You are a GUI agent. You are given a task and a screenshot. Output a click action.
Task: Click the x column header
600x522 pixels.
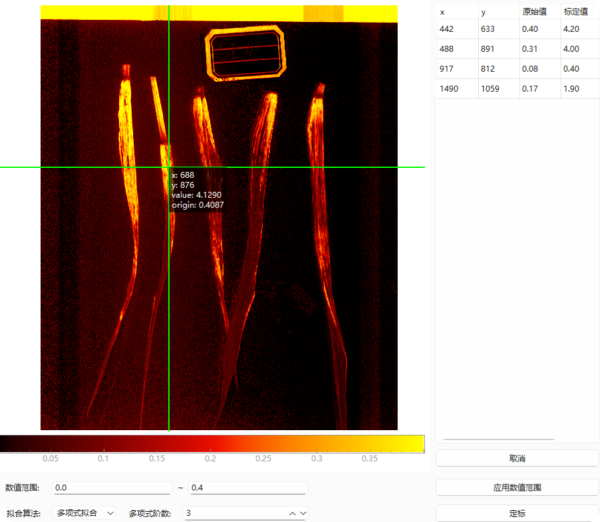tap(443, 11)
